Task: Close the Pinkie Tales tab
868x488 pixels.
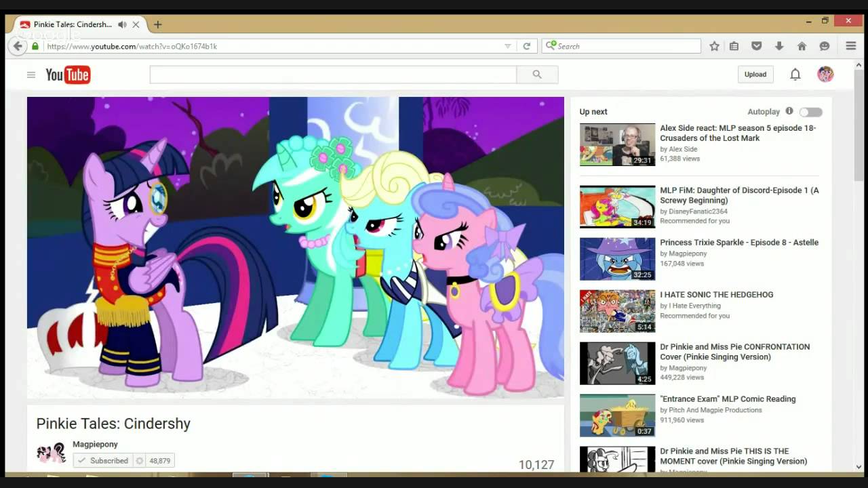Action: 136,24
